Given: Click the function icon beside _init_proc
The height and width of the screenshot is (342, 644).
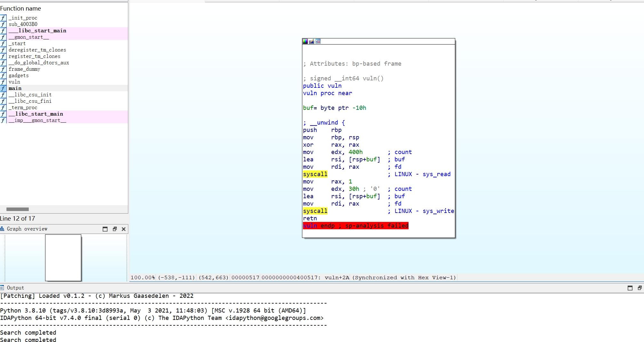Looking at the screenshot, I should (3, 18).
